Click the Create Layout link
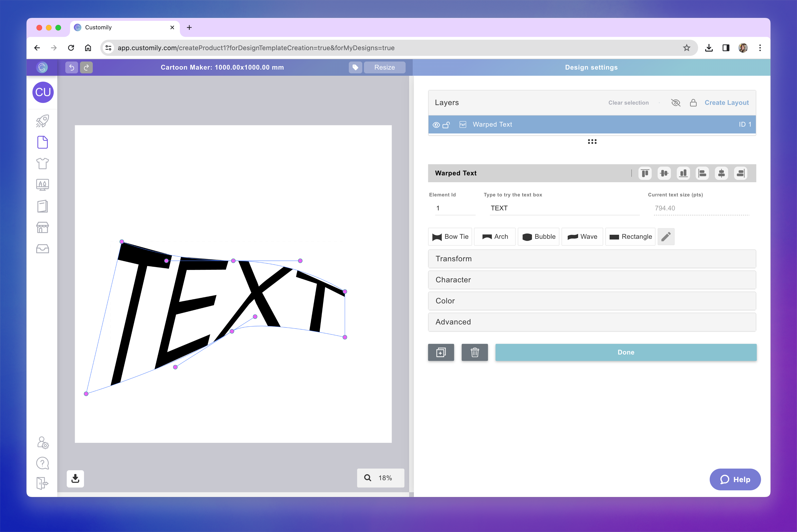Screen dimensions: 797x532 pos(726,102)
